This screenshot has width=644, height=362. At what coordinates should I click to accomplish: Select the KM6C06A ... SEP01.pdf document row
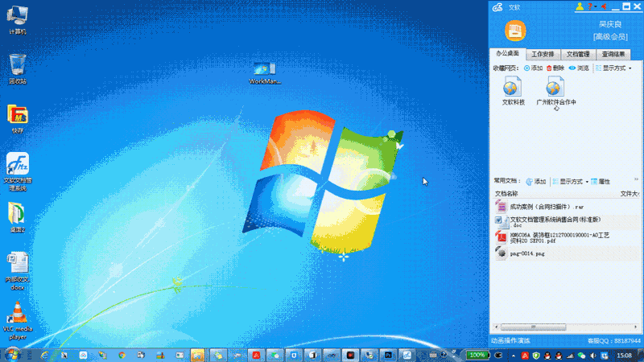567,237
